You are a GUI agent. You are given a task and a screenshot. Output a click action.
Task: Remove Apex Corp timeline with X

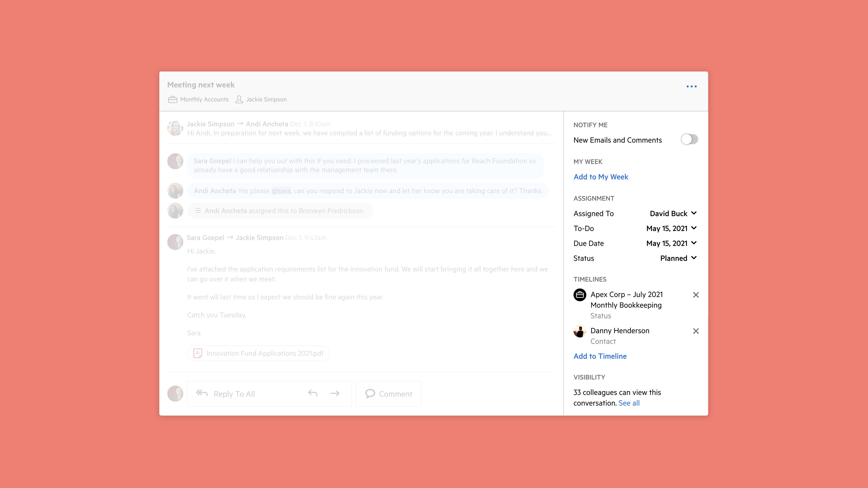point(696,295)
